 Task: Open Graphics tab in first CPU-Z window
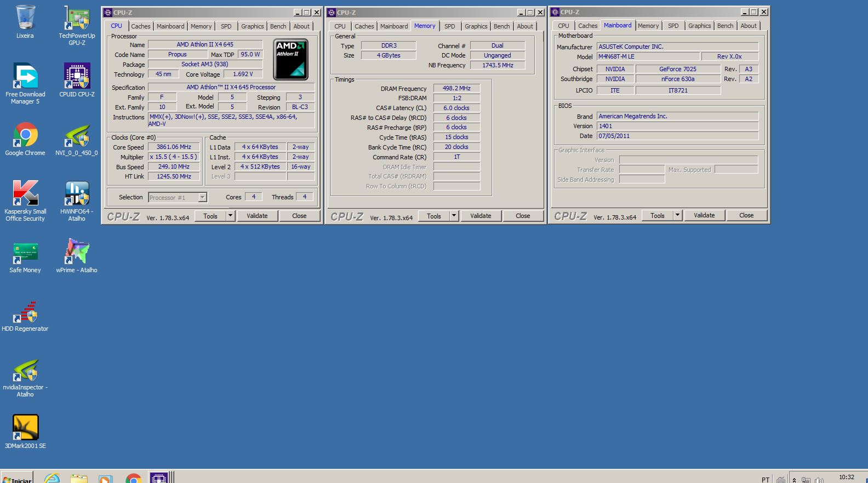point(253,26)
